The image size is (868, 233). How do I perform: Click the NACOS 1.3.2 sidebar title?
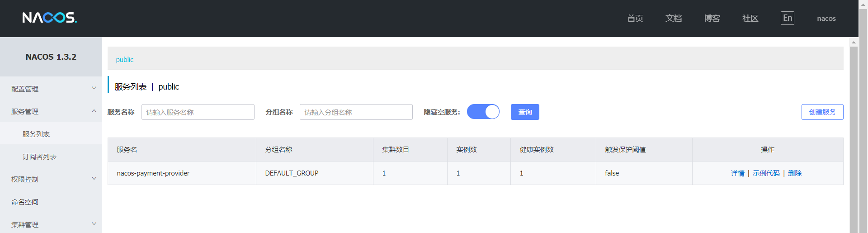[x=51, y=57]
